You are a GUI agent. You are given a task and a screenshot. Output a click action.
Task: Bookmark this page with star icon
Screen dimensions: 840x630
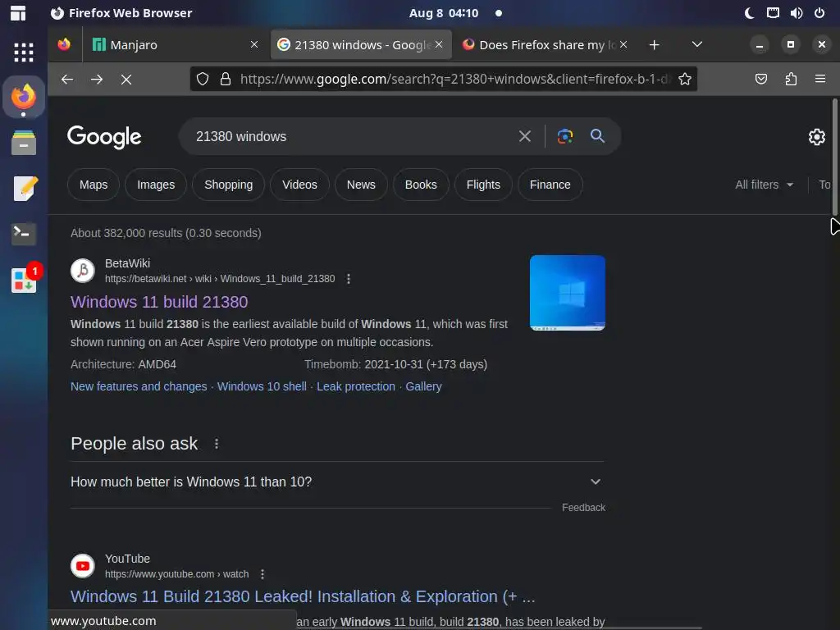coord(685,80)
